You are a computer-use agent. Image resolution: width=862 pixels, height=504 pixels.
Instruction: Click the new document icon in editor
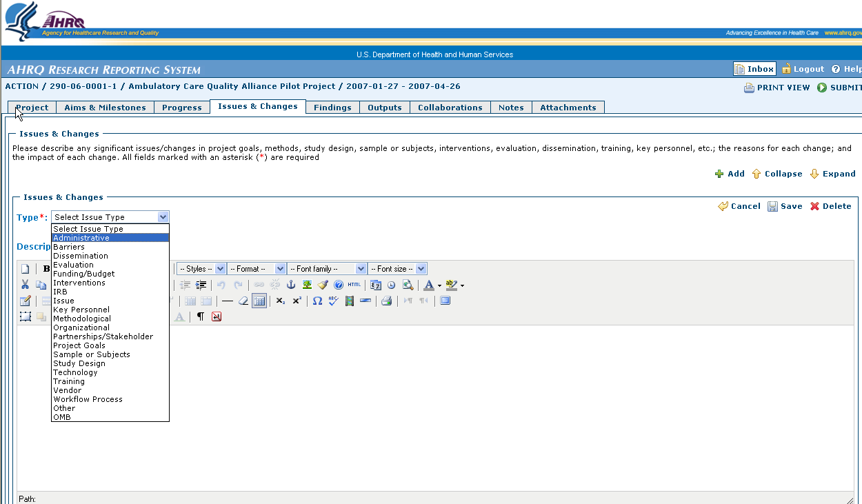coord(26,269)
